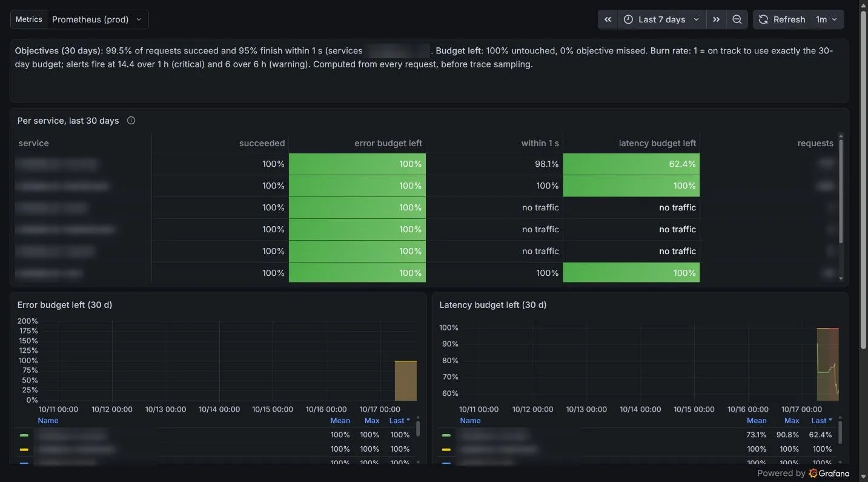Click the clock icon in the time picker
868x482 pixels.
628,19
